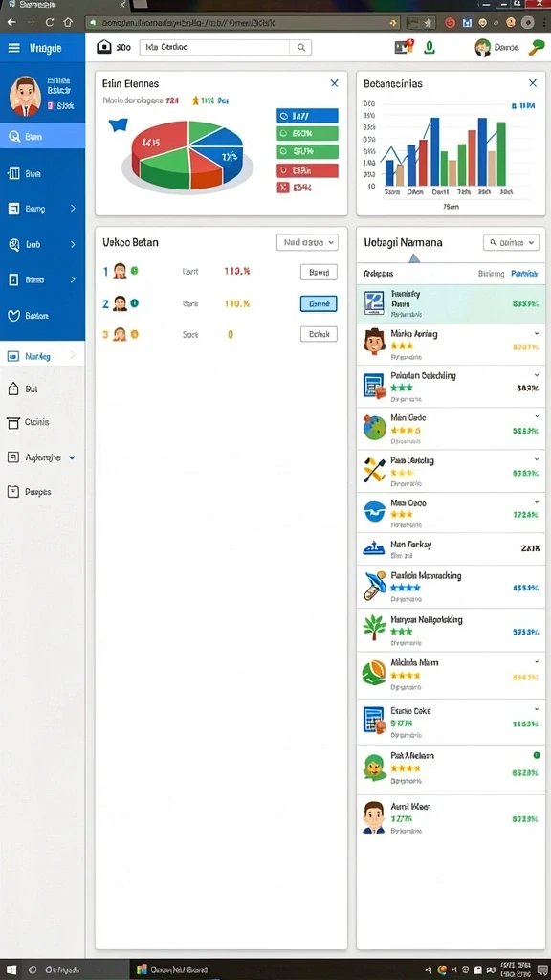
Task: Click the avatar in row 2 of Uekoo Betan
Action: pyautogui.click(x=120, y=303)
